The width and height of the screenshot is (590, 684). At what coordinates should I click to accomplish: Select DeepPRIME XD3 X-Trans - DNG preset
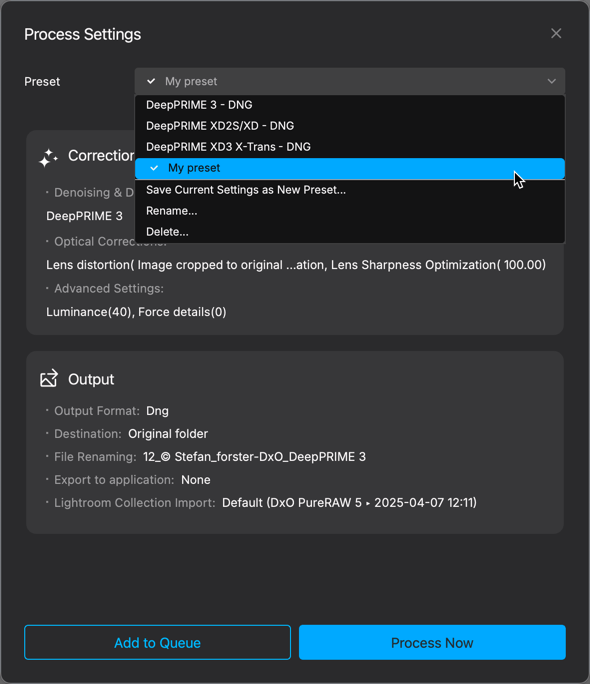coord(350,147)
